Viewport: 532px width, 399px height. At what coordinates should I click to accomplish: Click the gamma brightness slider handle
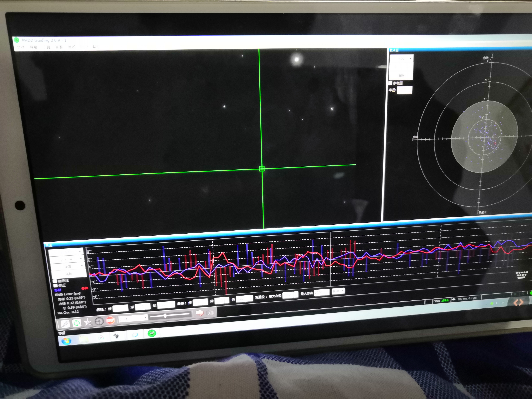[165, 316]
